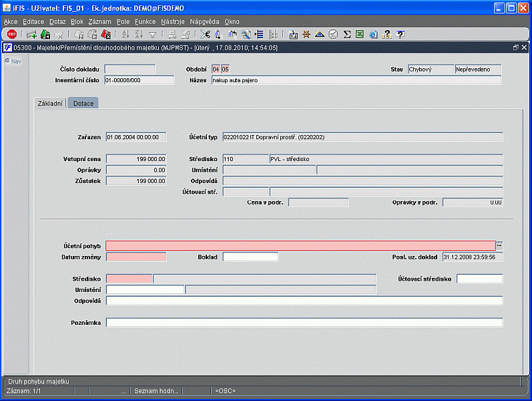Click the Číslo dokladu field
The width and height of the screenshot is (532, 401).
click(130, 69)
